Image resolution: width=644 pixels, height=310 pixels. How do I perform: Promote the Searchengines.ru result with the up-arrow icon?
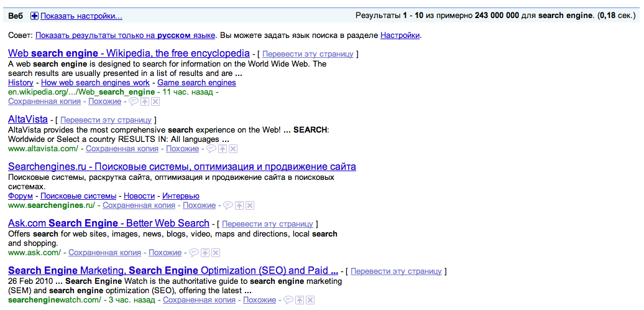(239, 205)
